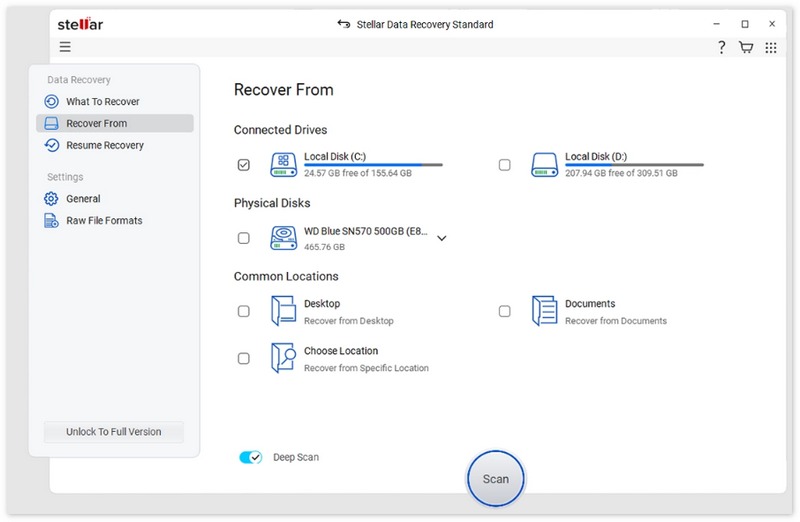This screenshot has height=522, width=800.
Task: Click the Documents folder icon
Action: pos(544,311)
